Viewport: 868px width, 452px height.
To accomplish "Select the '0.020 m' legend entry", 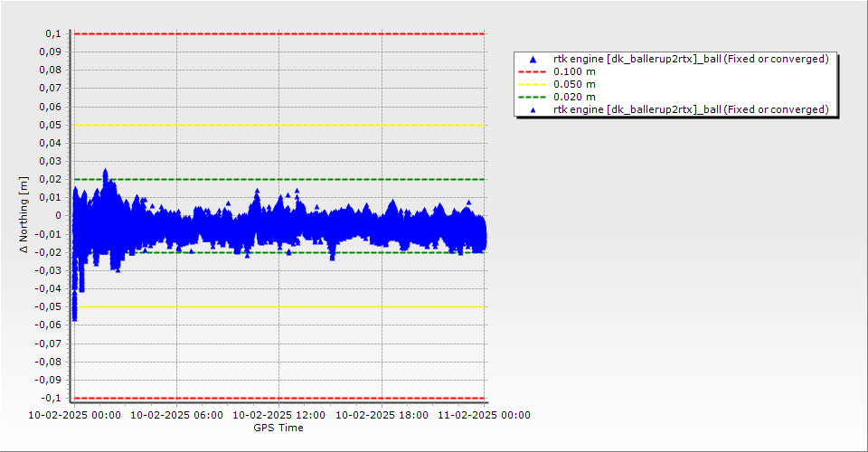I will point(575,98).
